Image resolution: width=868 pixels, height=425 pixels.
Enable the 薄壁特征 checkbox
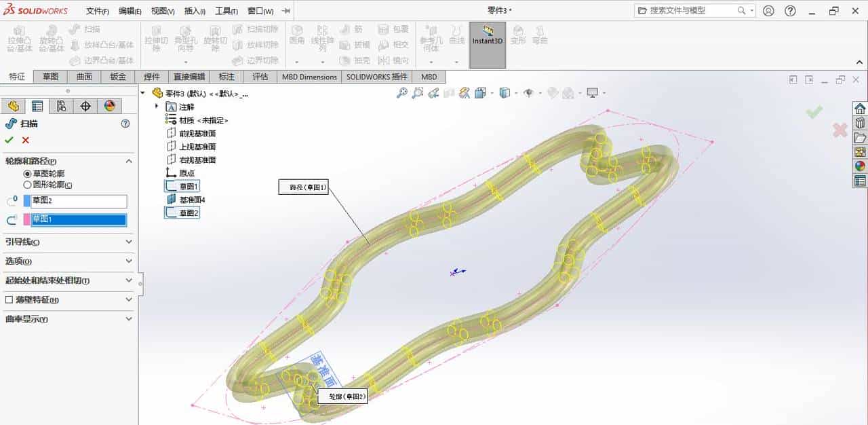[x=9, y=299]
